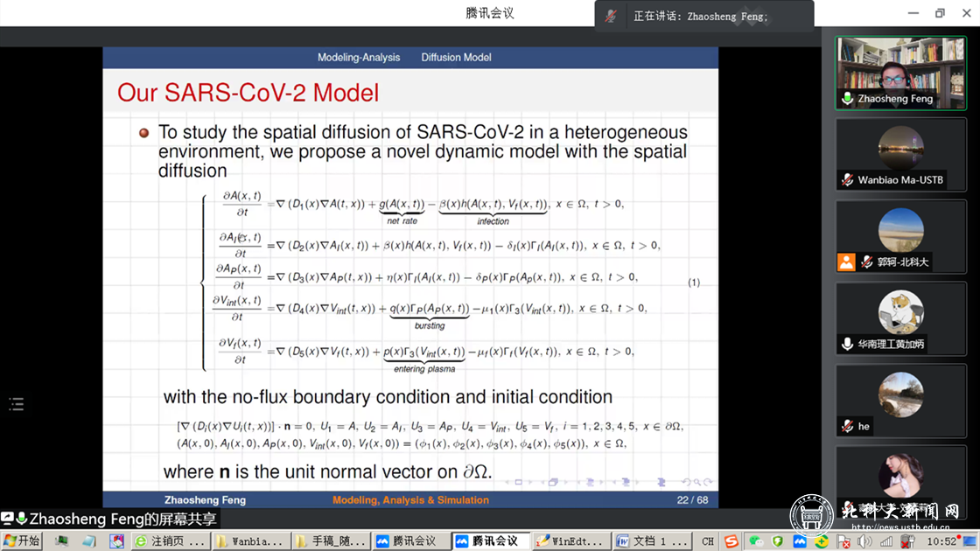Screen dimensions: 980x551
Task: Select the undo arrow in slide toolbar
Action: (x=687, y=482)
